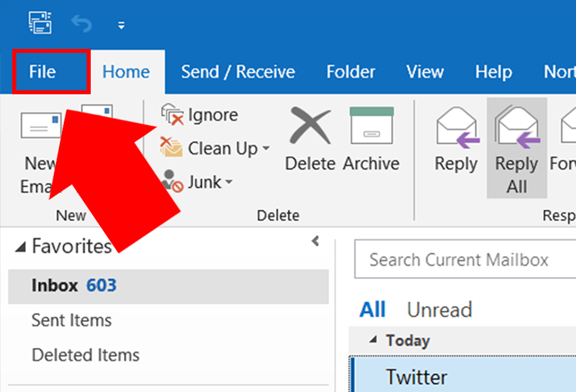Expand the Junk dropdown arrow
Screen dimensions: 576x392
(x=229, y=182)
